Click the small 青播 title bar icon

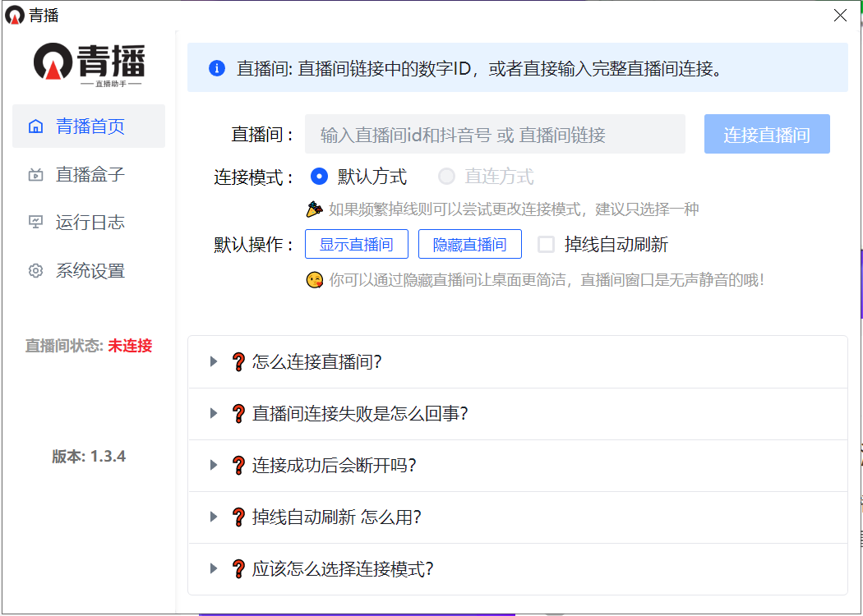[15, 15]
